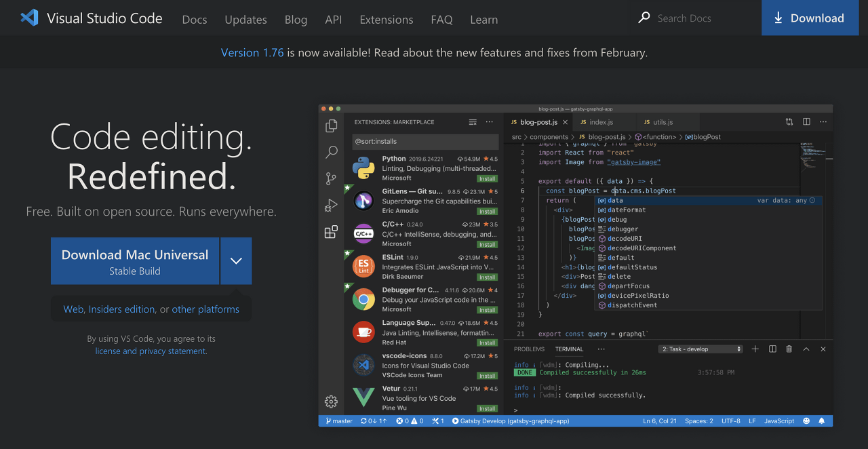Switch to the blog-post.js tab

[x=538, y=122]
